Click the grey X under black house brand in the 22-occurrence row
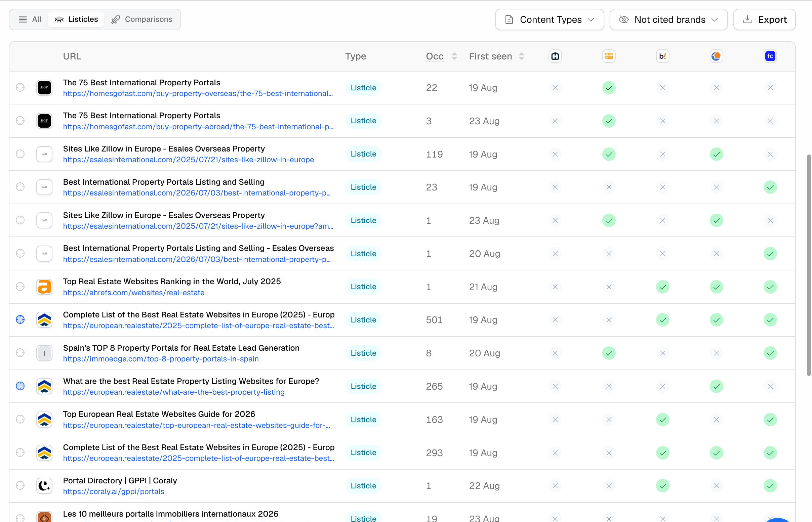Screen dimensions: 812x522 pos(555,88)
